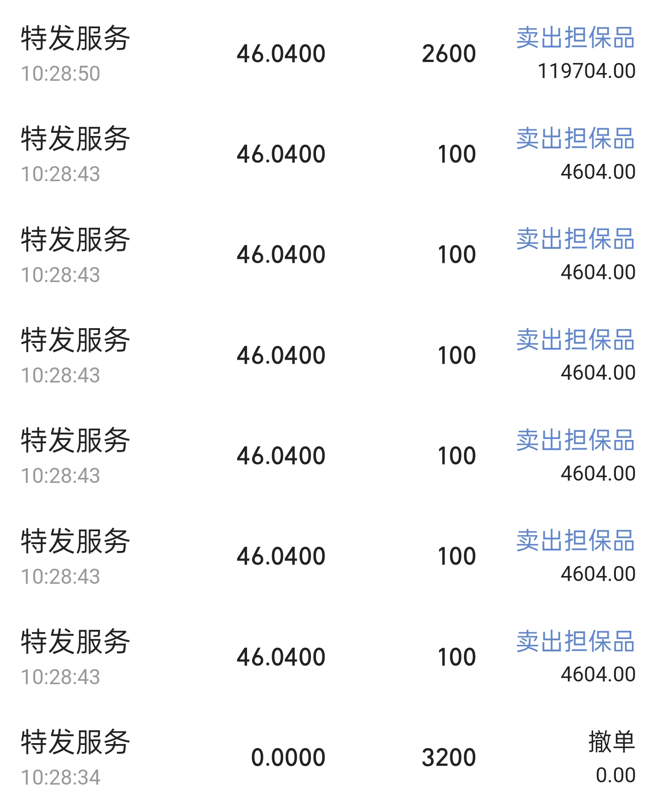657x812 pixels.
Task: Tap the 2600 quantity value
Action: (x=449, y=54)
